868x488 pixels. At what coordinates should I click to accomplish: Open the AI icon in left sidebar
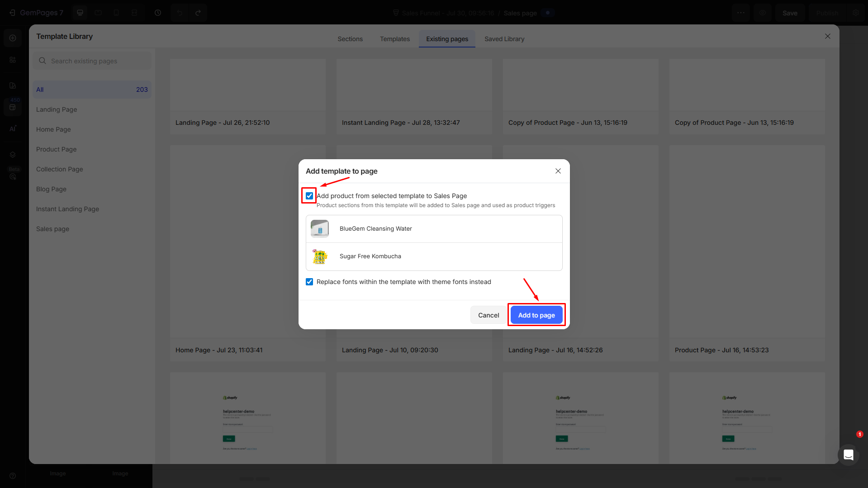pos(13,128)
